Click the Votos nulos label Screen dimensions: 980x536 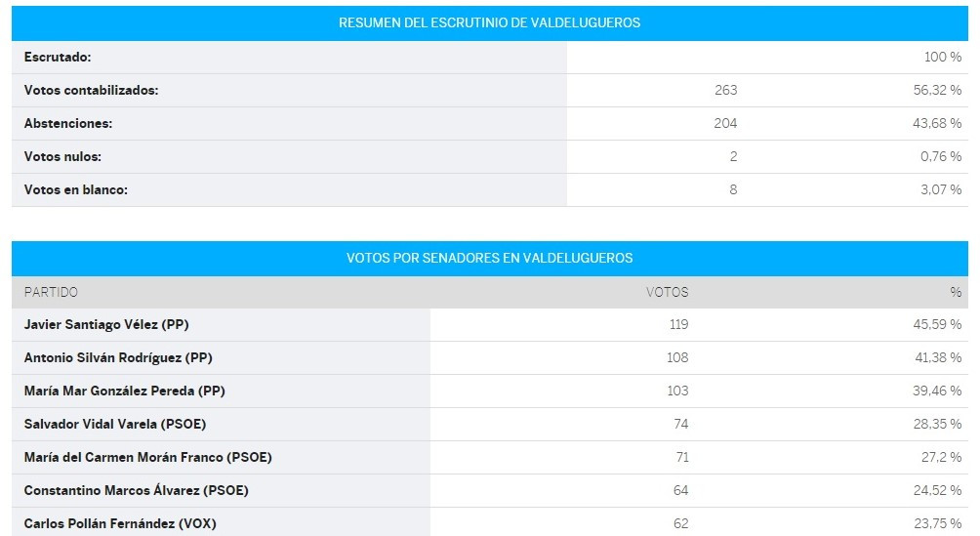[x=62, y=156]
